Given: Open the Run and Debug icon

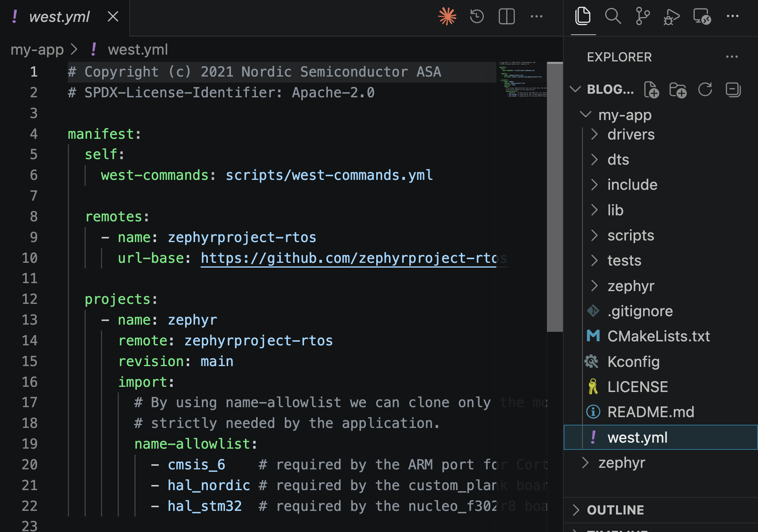Looking at the screenshot, I should (672, 17).
